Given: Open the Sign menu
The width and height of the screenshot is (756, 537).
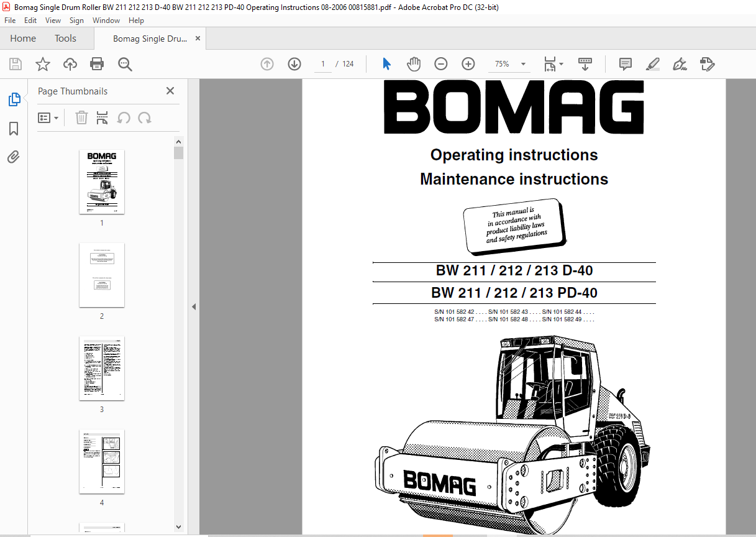Looking at the screenshot, I should click(76, 21).
